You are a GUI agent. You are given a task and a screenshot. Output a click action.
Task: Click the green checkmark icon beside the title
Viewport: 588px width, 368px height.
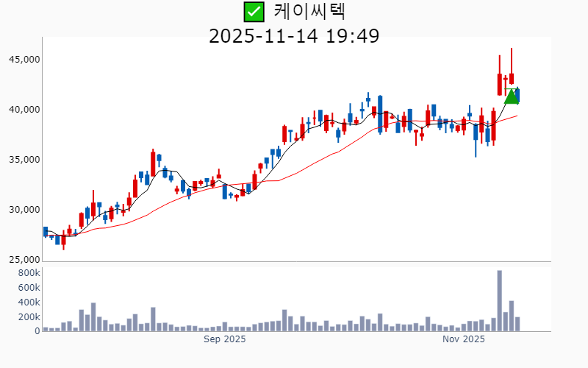[x=254, y=12]
